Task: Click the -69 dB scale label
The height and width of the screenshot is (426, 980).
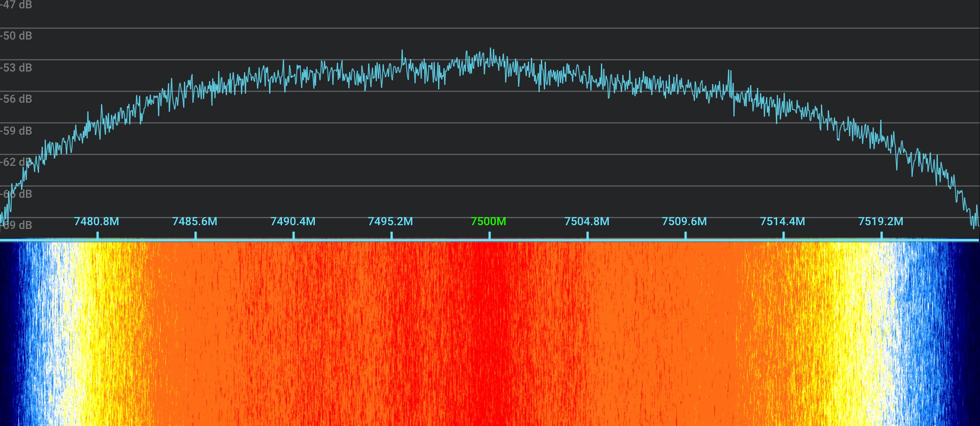Action: [16, 225]
